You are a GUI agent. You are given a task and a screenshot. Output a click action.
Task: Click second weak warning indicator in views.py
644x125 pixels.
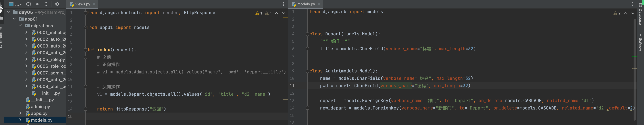(268, 13)
